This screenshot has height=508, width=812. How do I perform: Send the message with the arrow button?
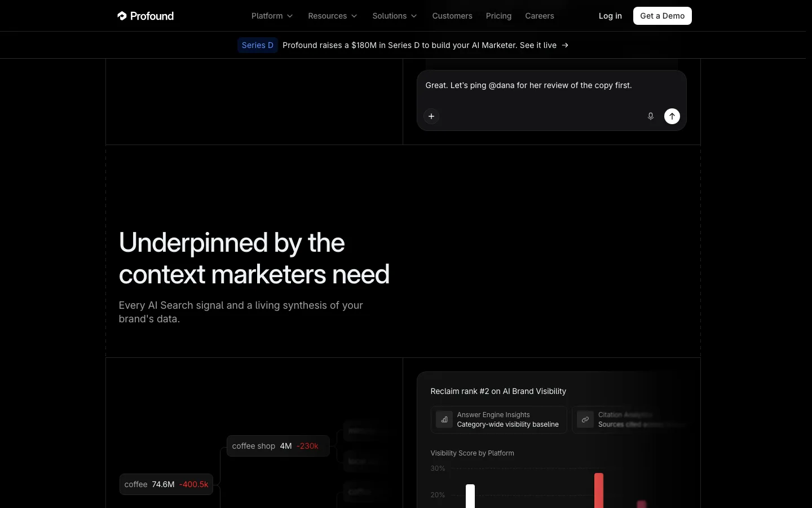(672, 116)
